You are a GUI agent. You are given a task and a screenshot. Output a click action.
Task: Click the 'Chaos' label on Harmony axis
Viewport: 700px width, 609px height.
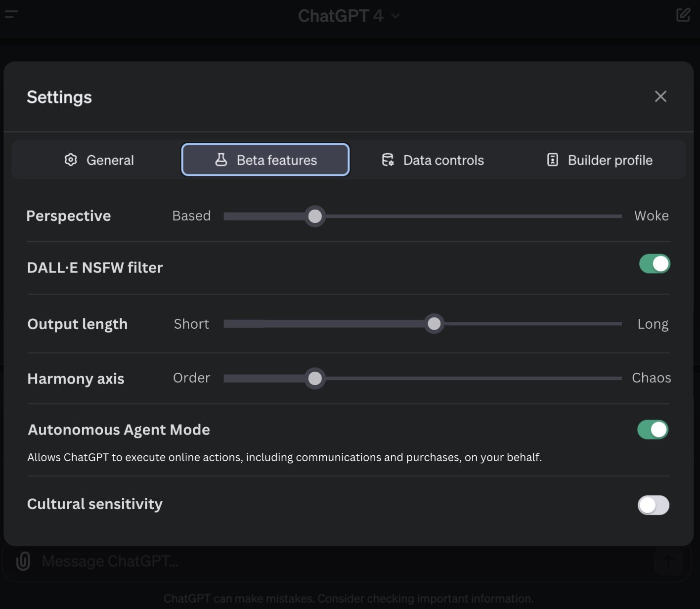click(652, 378)
